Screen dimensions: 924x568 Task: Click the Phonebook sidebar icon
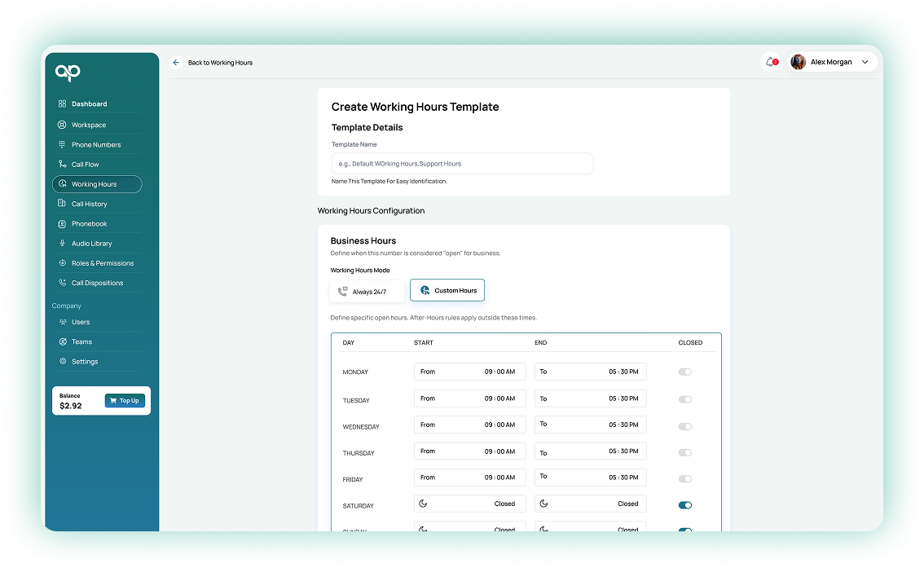(x=62, y=224)
